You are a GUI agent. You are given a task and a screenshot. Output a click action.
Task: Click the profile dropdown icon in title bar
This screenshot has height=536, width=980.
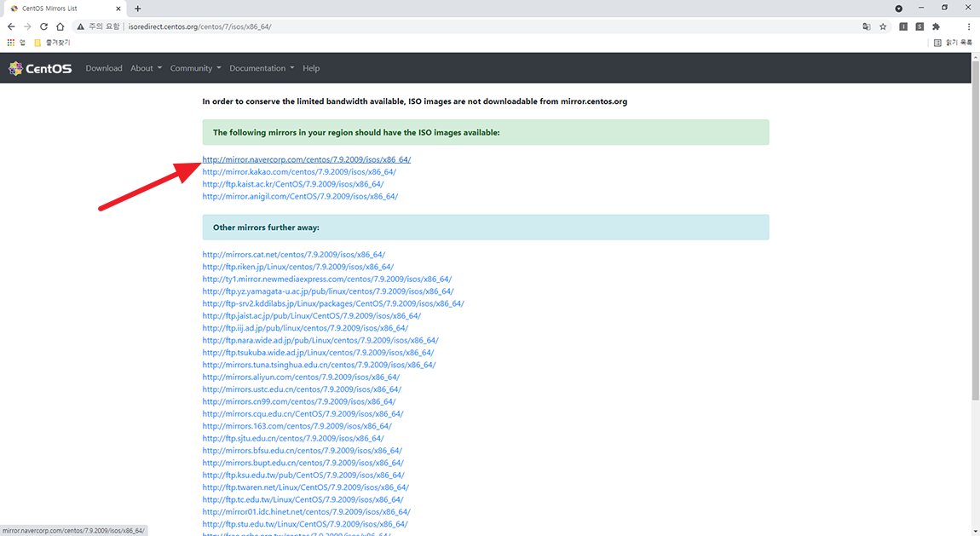click(x=899, y=9)
